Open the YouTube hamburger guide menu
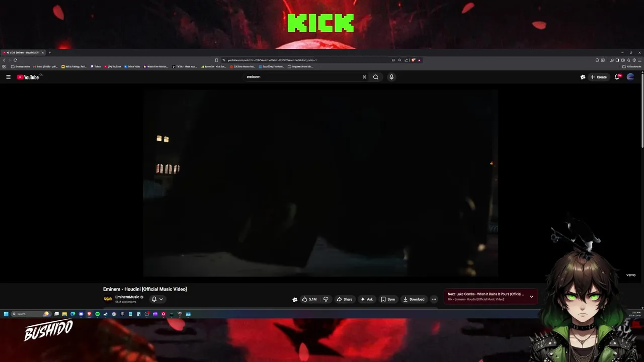This screenshot has width=644, height=362. 8,77
